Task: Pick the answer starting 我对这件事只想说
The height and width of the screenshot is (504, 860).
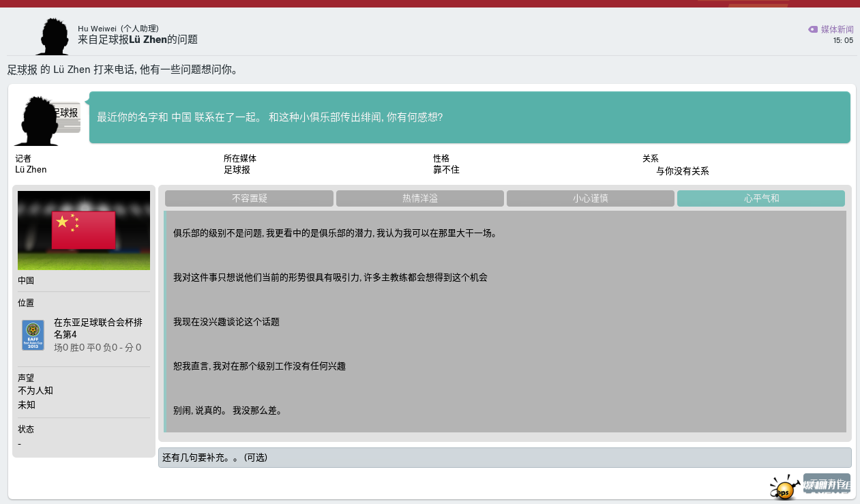Action: 330,278
